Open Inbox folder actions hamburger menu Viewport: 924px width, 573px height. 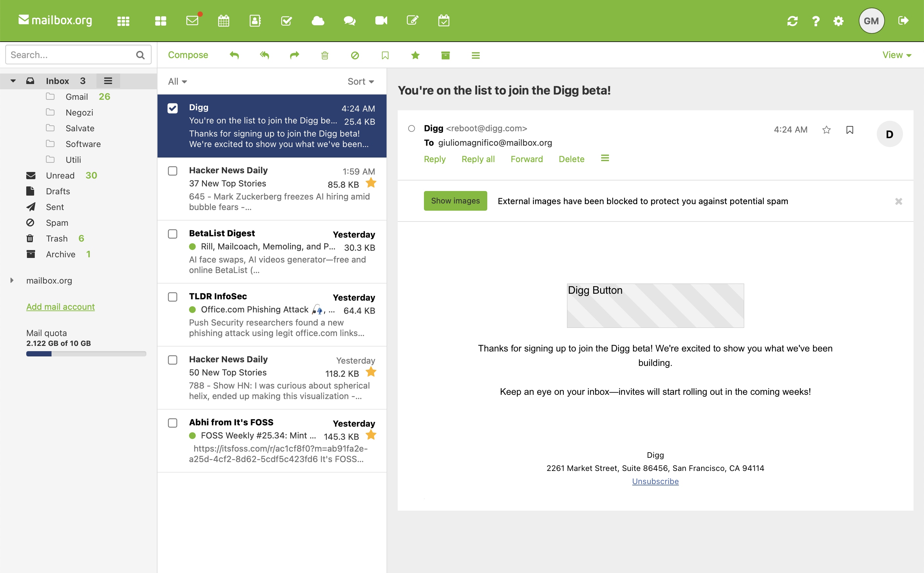click(x=108, y=81)
